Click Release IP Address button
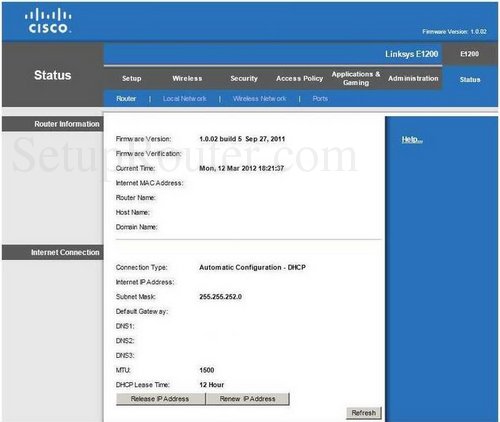The image size is (500, 422). 161,399
